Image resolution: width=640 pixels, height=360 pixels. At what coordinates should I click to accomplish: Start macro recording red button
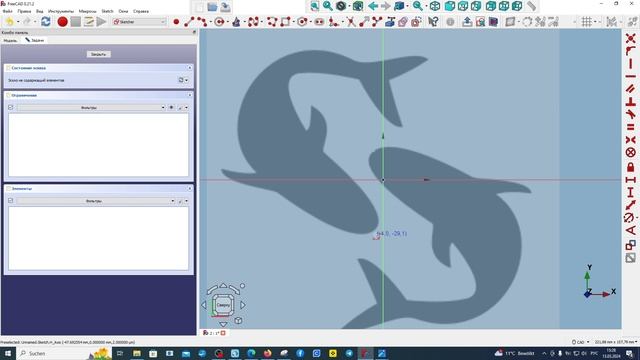[62, 22]
